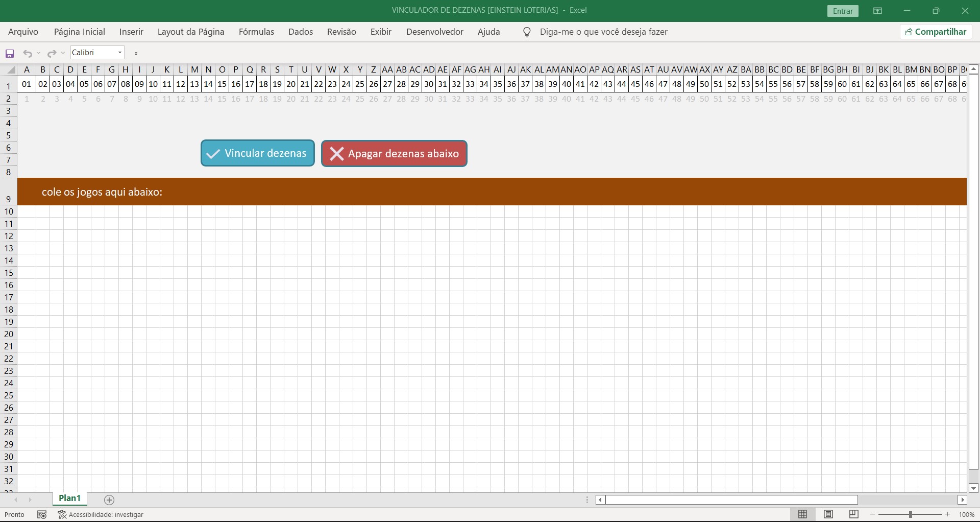Open accessibility checker from status bar
This screenshot has width=980, height=522.
click(101, 515)
